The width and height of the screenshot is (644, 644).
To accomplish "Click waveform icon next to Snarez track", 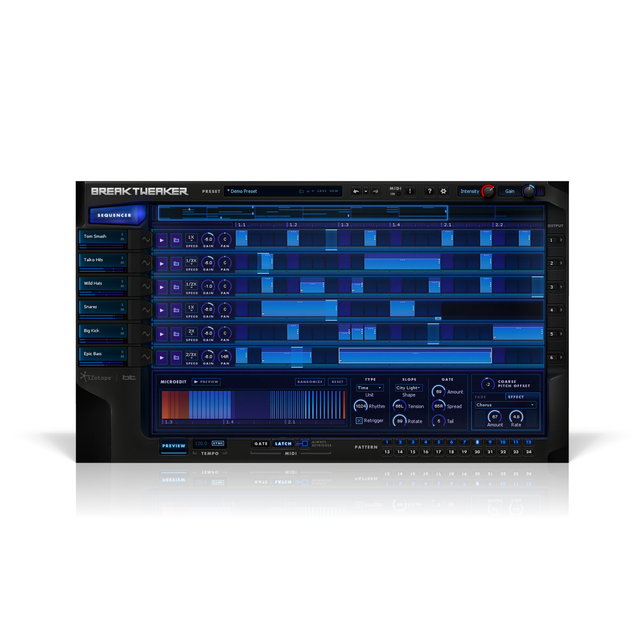I will 146,310.
